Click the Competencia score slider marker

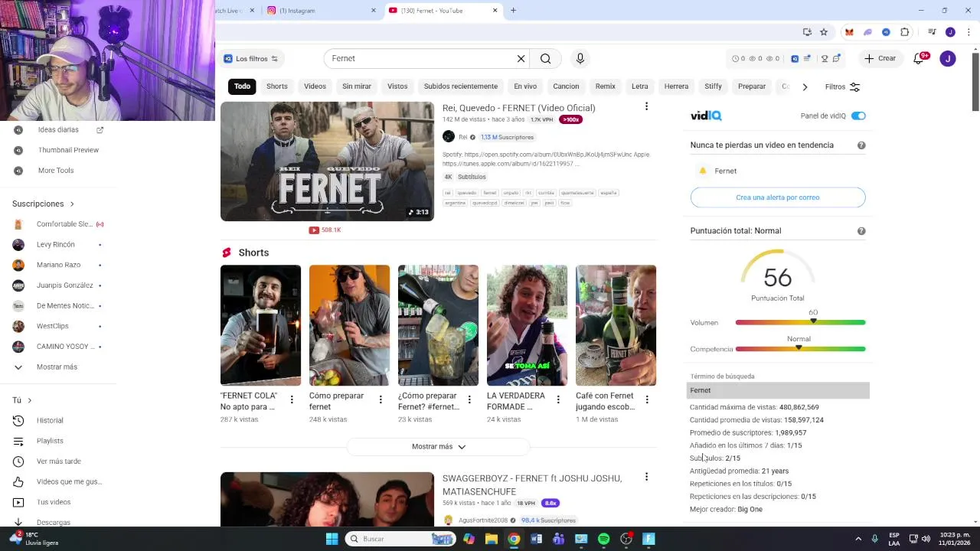tap(799, 347)
